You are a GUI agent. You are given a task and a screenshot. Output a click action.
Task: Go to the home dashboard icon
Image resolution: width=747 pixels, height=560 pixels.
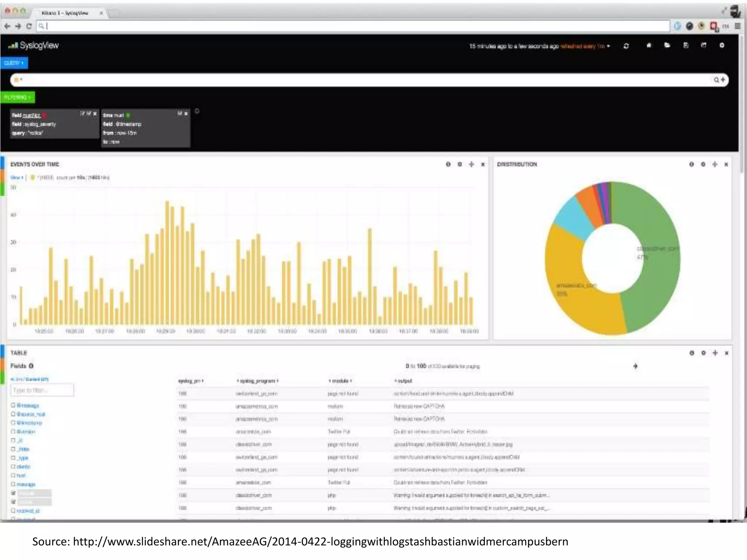(649, 46)
